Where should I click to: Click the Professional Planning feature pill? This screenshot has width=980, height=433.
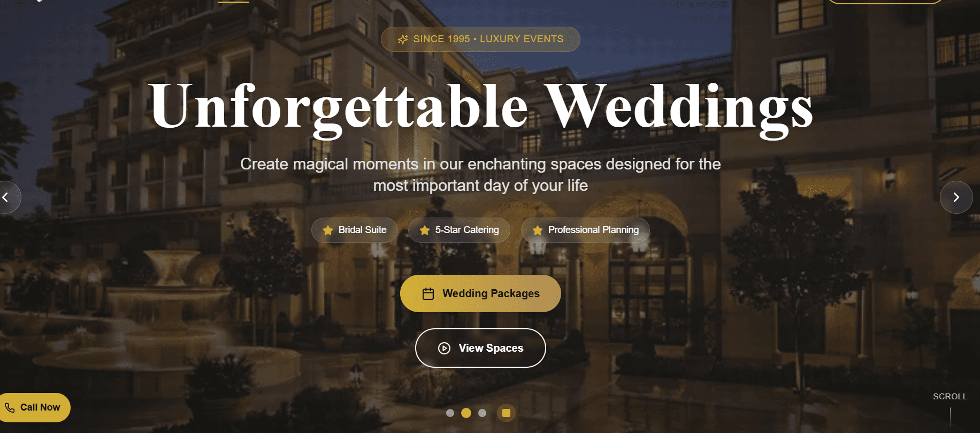[585, 230]
